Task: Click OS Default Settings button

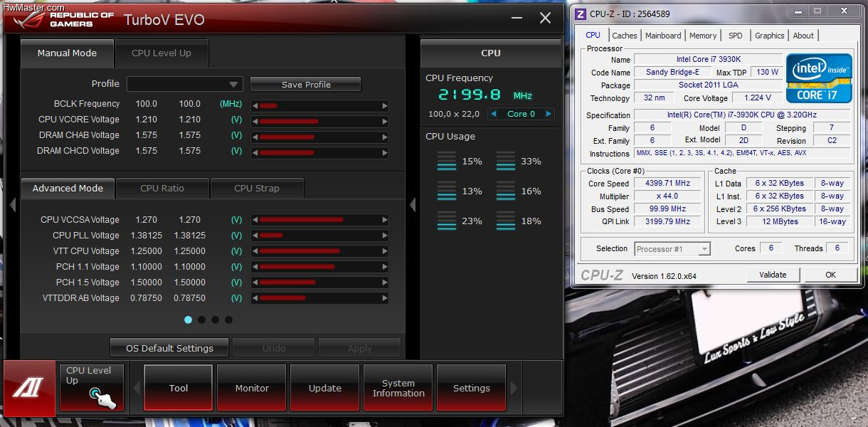Action: pos(169,348)
